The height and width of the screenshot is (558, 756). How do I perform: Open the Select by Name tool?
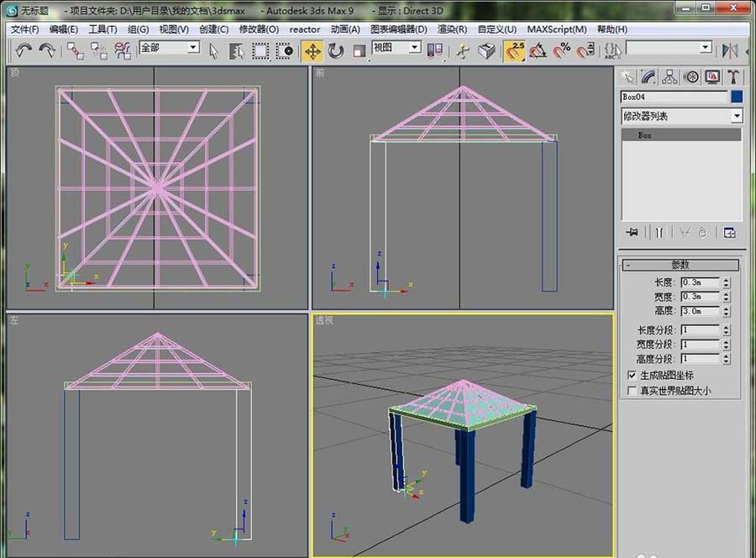[236, 51]
